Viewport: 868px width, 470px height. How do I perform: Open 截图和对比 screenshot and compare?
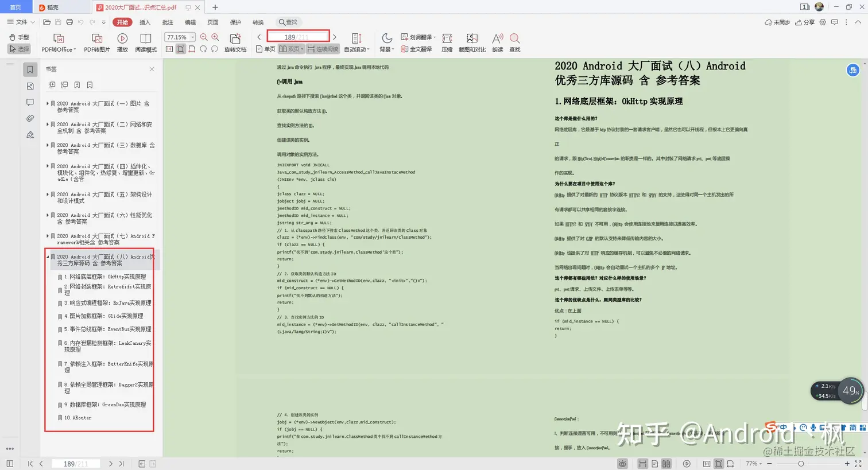pos(472,43)
